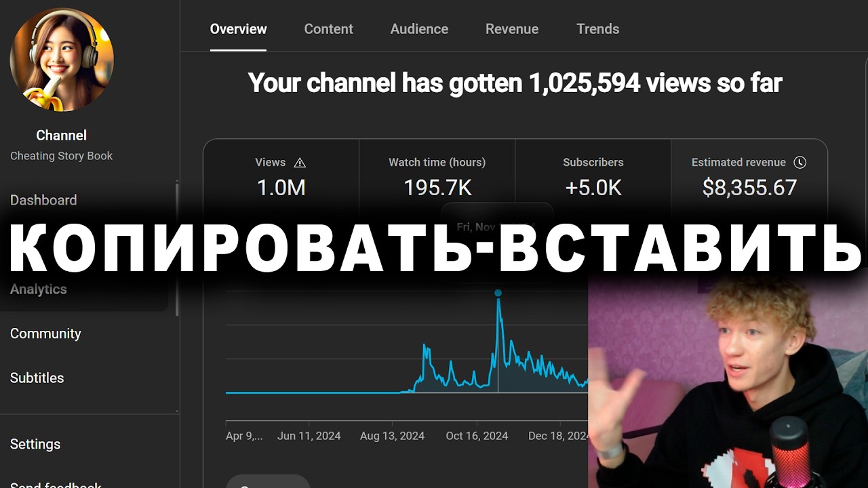The image size is (868, 488).
Task: Select the Estimated revenue metric card
Action: click(749, 178)
